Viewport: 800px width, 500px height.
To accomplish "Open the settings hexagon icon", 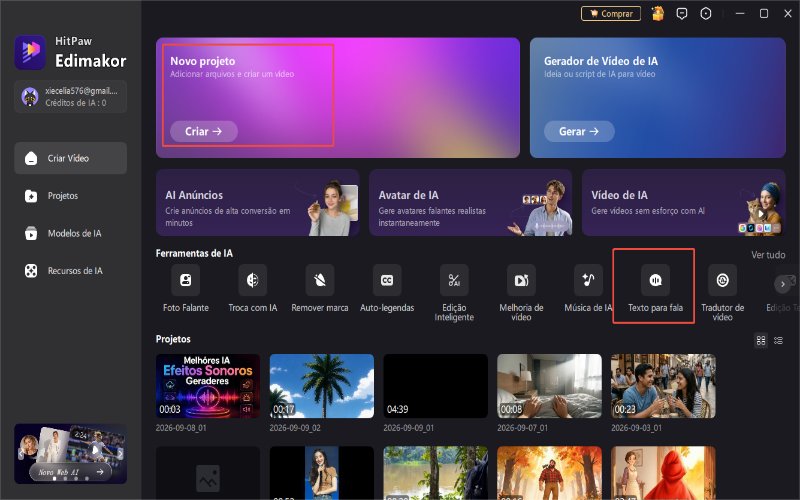I will (706, 14).
